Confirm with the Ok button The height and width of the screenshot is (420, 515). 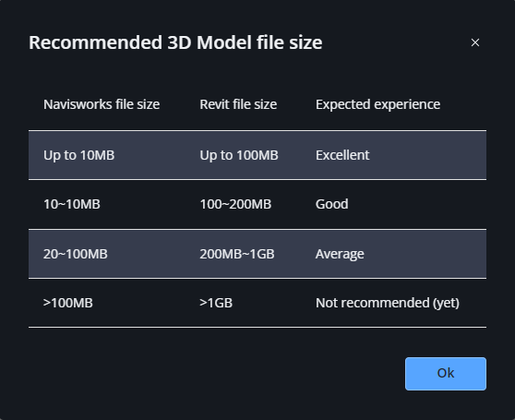(x=446, y=374)
